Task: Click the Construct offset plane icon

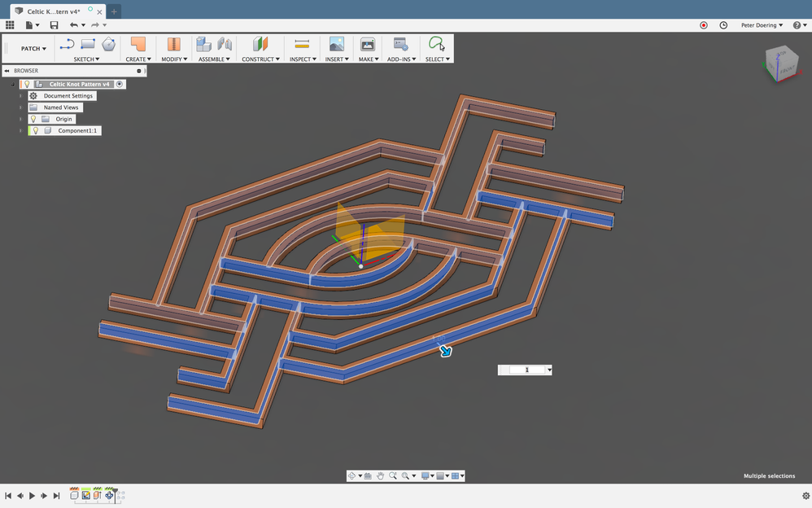Action: (x=260, y=44)
